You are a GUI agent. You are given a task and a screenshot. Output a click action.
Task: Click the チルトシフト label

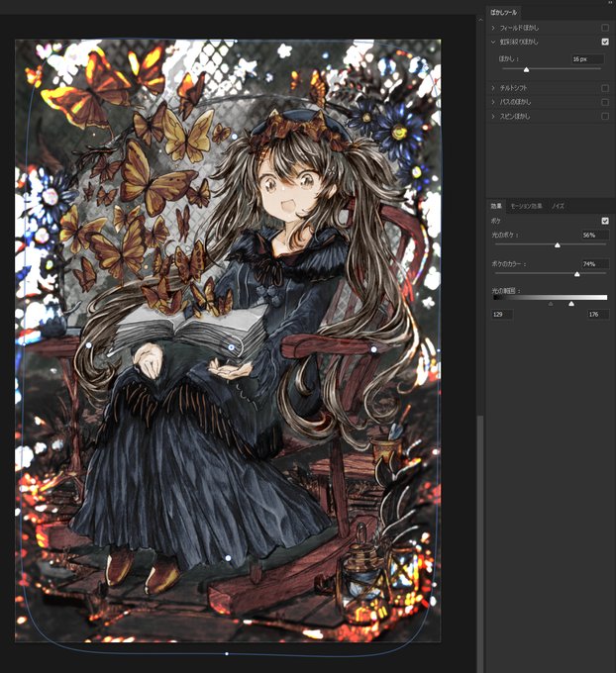tap(513, 88)
